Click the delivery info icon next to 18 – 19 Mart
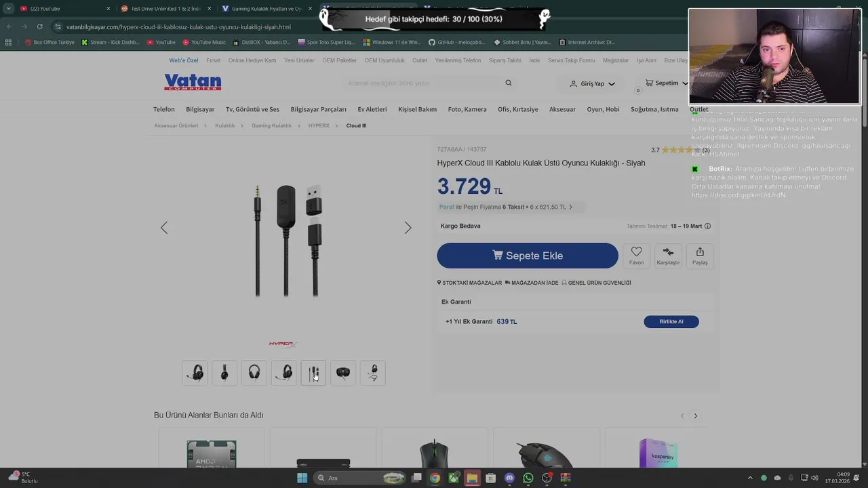This screenshot has width=868, height=488. (x=707, y=226)
